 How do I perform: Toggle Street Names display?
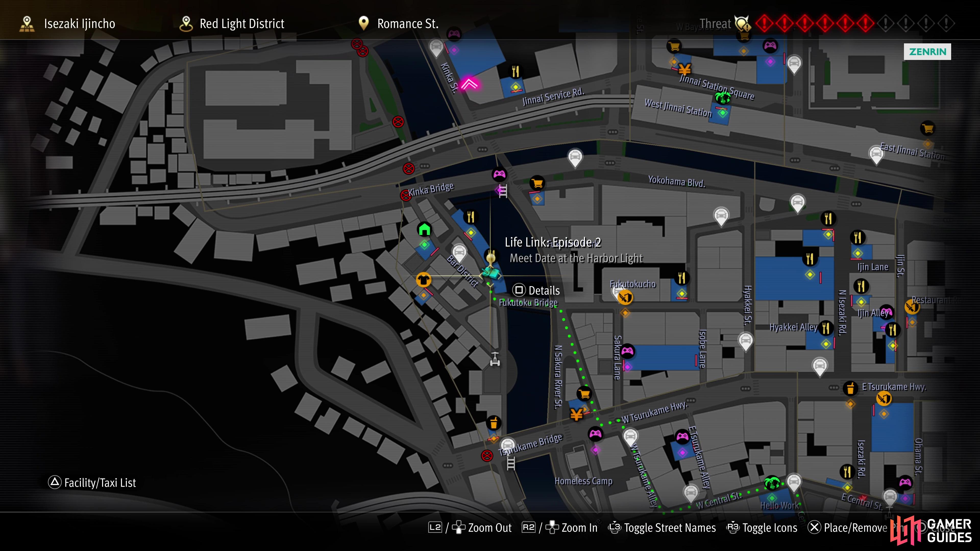click(x=662, y=528)
